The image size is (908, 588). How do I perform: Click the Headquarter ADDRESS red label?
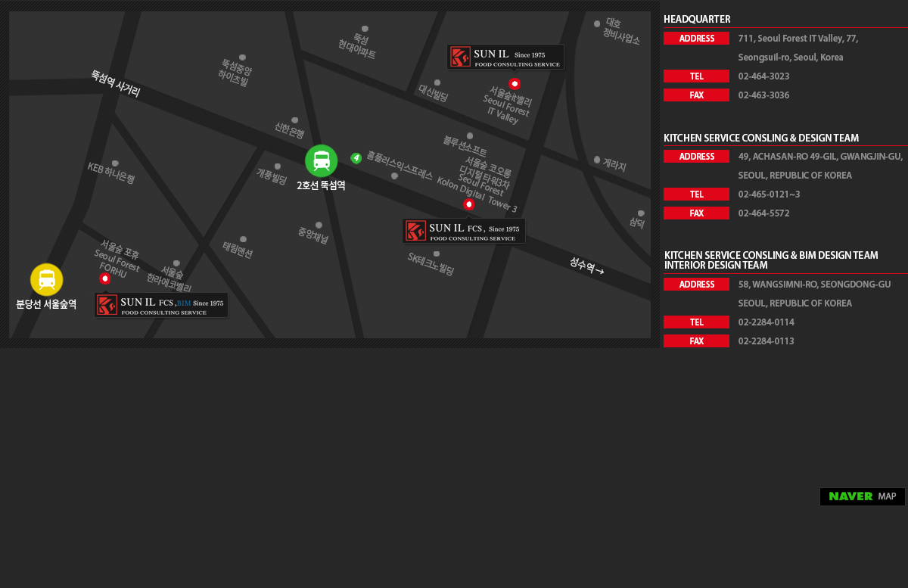696,39
